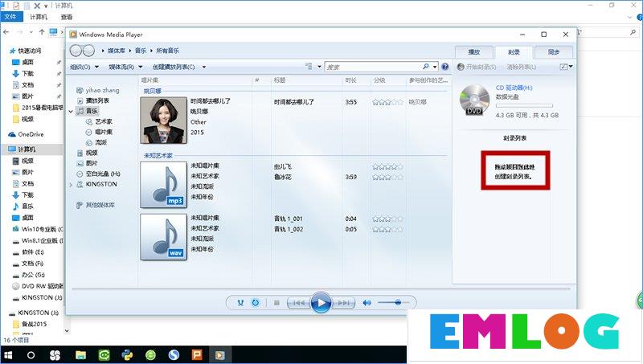The width and height of the screenshot is (643, 364).
Task: Switch to the 刻录 tab
Action: pos(514,52)
